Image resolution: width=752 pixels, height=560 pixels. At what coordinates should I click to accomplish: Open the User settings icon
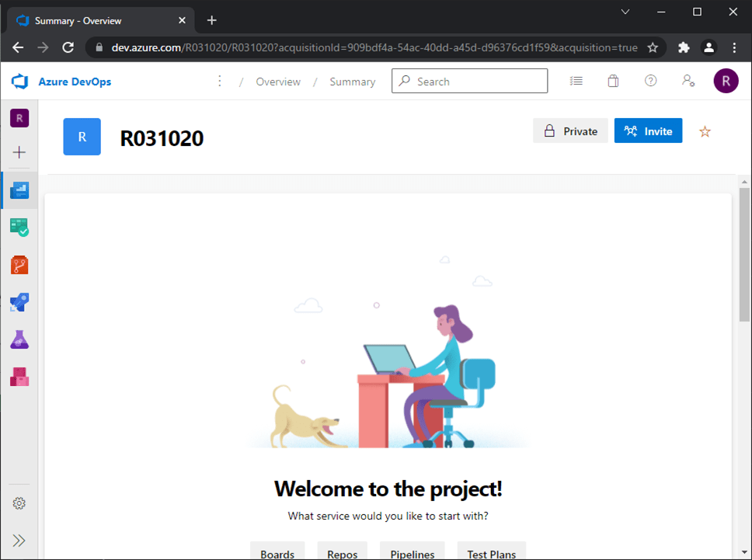click(688, 81)
